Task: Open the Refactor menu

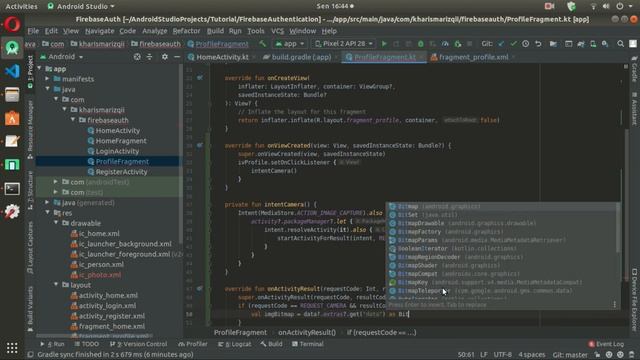Action: 186,31
